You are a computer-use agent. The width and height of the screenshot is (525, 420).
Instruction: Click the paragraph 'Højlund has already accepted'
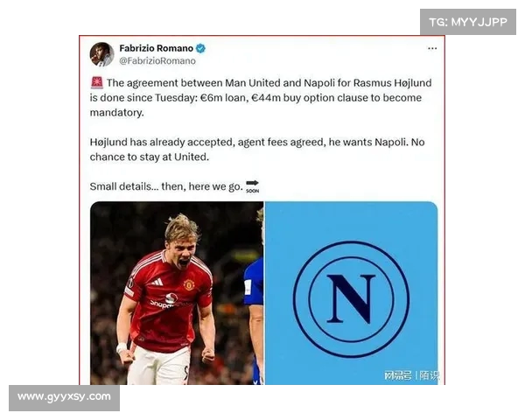[257, 150]
